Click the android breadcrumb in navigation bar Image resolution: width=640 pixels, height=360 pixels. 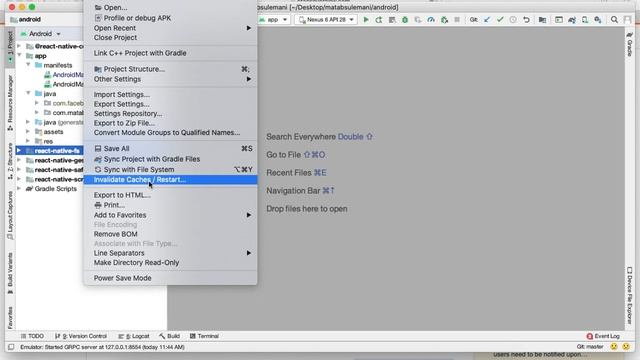coord(25,19)
